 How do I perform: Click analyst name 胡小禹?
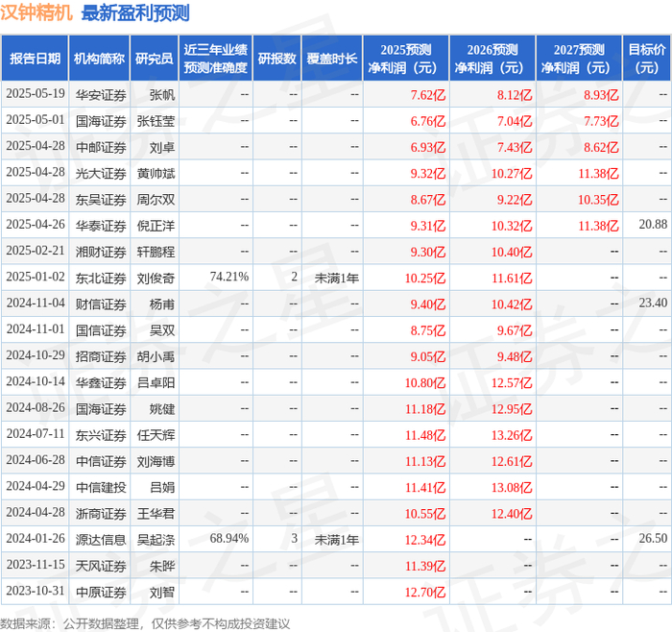(x=156, y=356)
